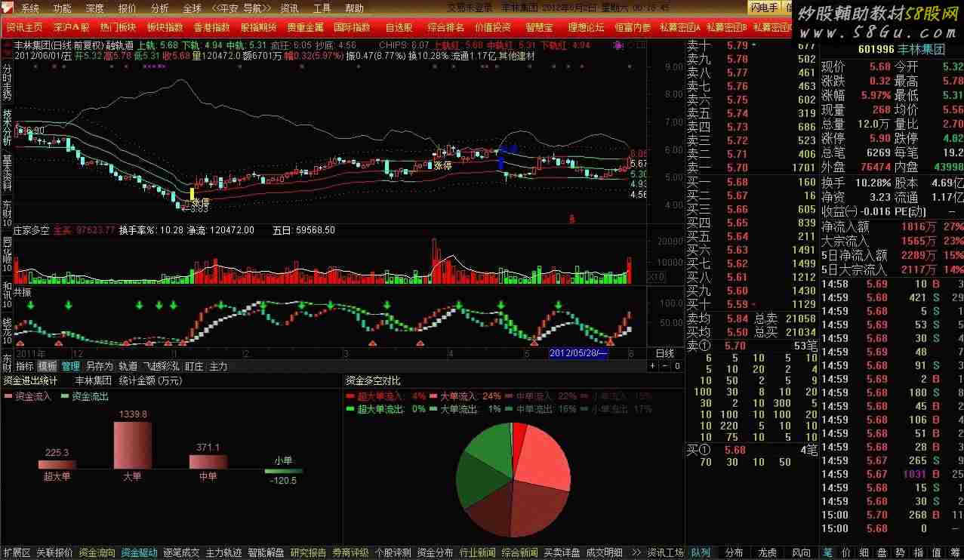964x560 pixels.
Task: Click the stock code 601996 丰林集团
Action: click(901, 50)
